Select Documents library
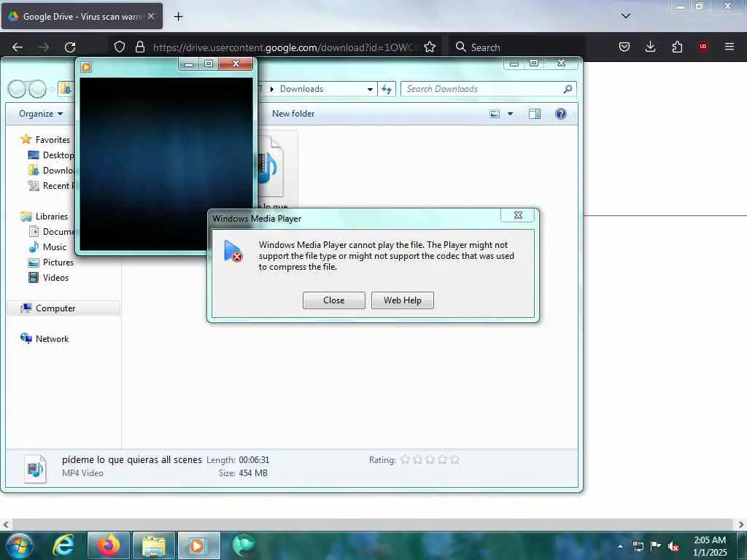Viewport: 747px width, 560px height. coord(52,231)
